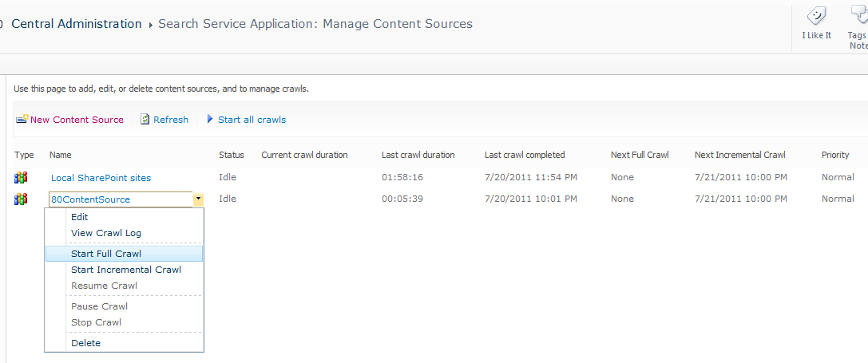Open the New Content Source link
The height and width of the screenshot is (363, 868).
77,120
